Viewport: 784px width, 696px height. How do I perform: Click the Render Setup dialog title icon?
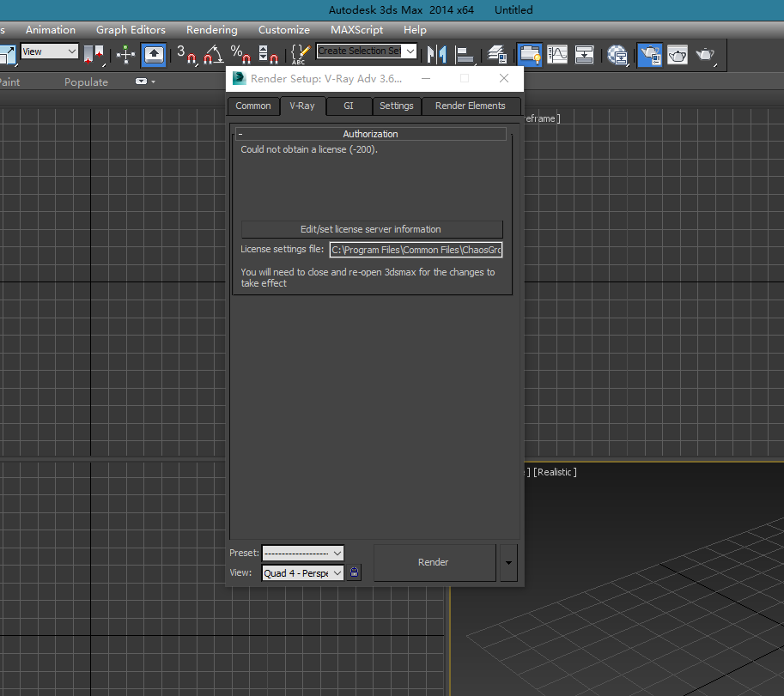(240, 78)
